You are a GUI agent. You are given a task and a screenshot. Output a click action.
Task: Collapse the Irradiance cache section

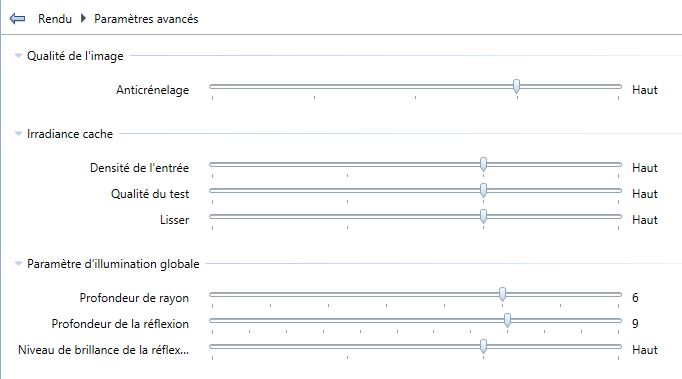[x=18, y=134]
